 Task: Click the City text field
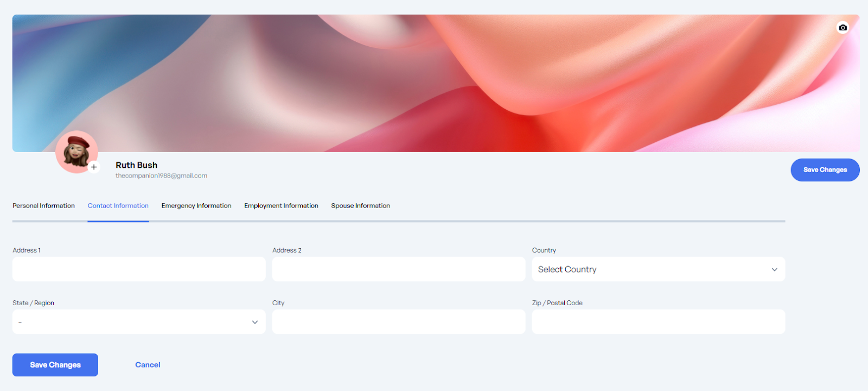[399, 322]
